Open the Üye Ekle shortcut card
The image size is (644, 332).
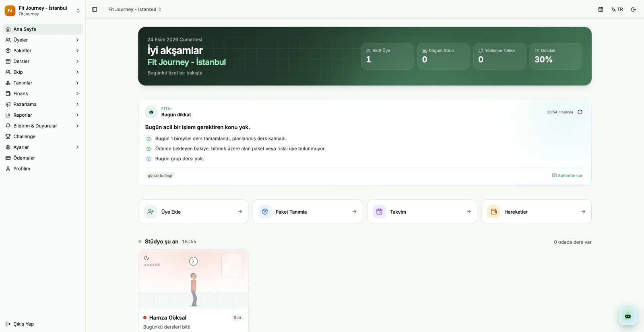pos(193,212)
